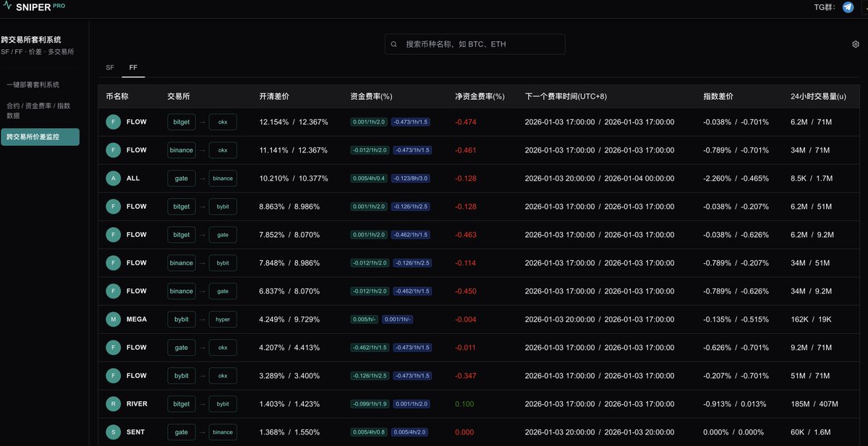Open the Telegram group via the TG icon
The width and height of the screenshot is (868, 446).
846,7
